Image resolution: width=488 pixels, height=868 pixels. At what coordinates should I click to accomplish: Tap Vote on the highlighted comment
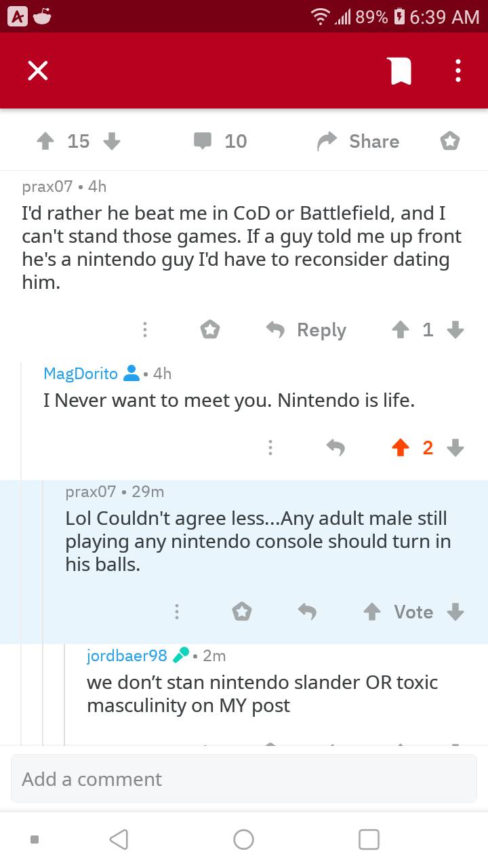point(413,611)
